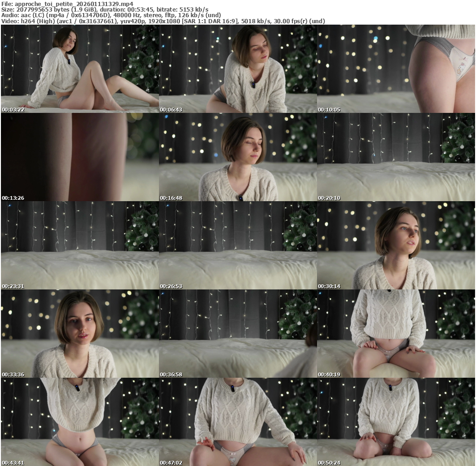Screen dimensions: 476x466
Task: Click the thumbnail at 00:30:14
Action: [x=396, y=245]
